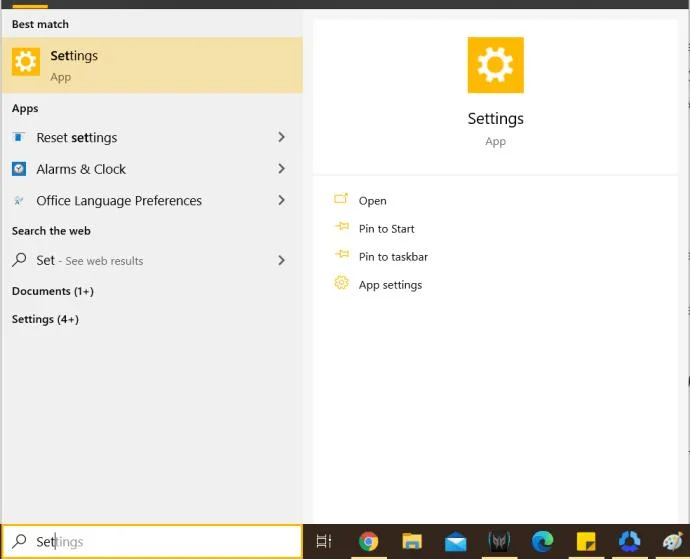Click the Open action icon
The image size is (690, 559).
(341, 199)
